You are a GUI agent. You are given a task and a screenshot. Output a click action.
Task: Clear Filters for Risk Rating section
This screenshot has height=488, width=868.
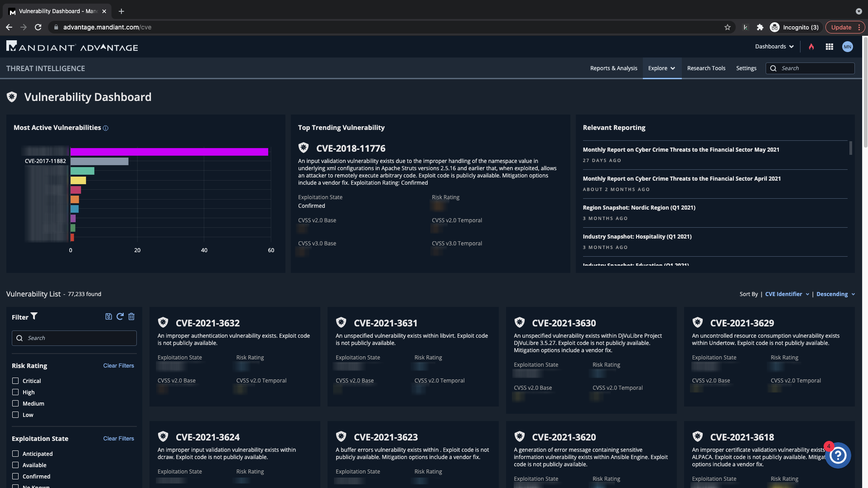click(118, 366)
